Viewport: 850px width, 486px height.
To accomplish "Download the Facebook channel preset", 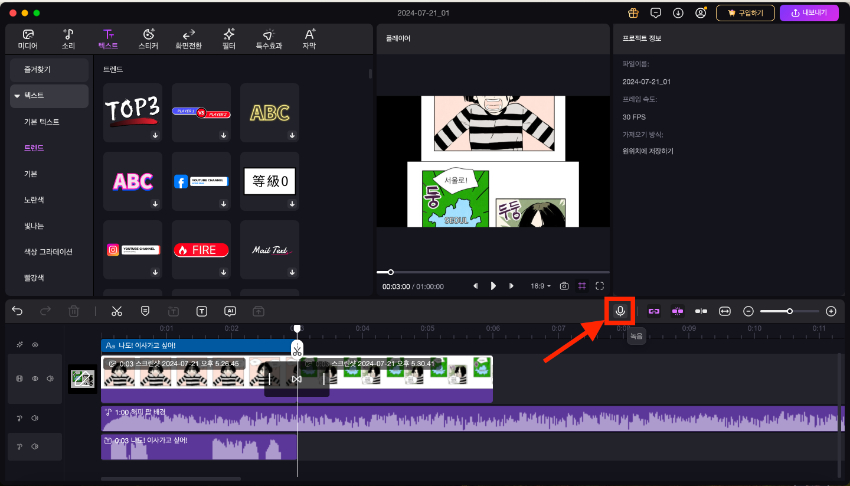I will pos(223,204).
